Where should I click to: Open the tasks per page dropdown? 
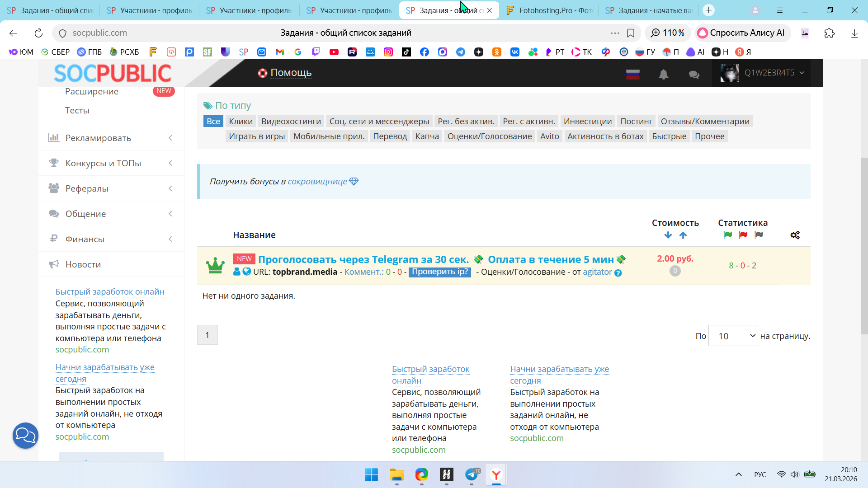pyautogui.click(x=732, y=336)
